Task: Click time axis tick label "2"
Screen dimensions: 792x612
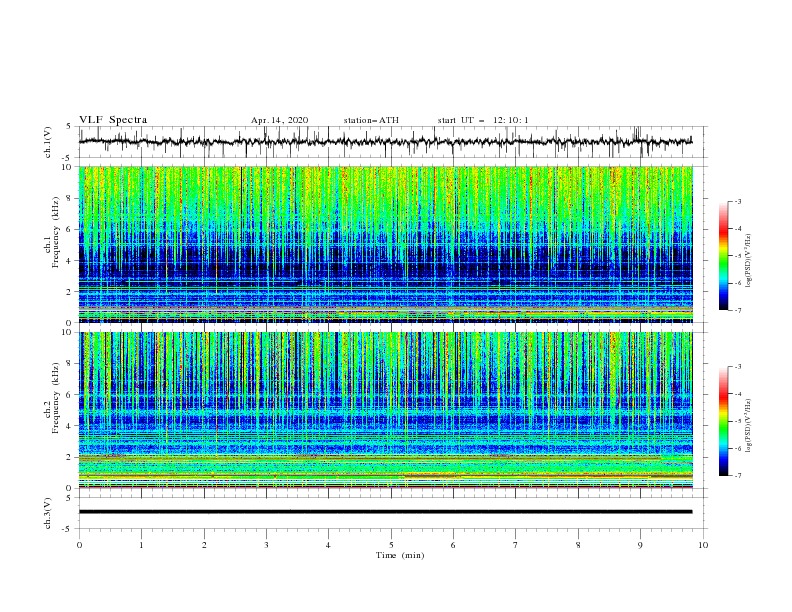Action: (x=204, y=545)
